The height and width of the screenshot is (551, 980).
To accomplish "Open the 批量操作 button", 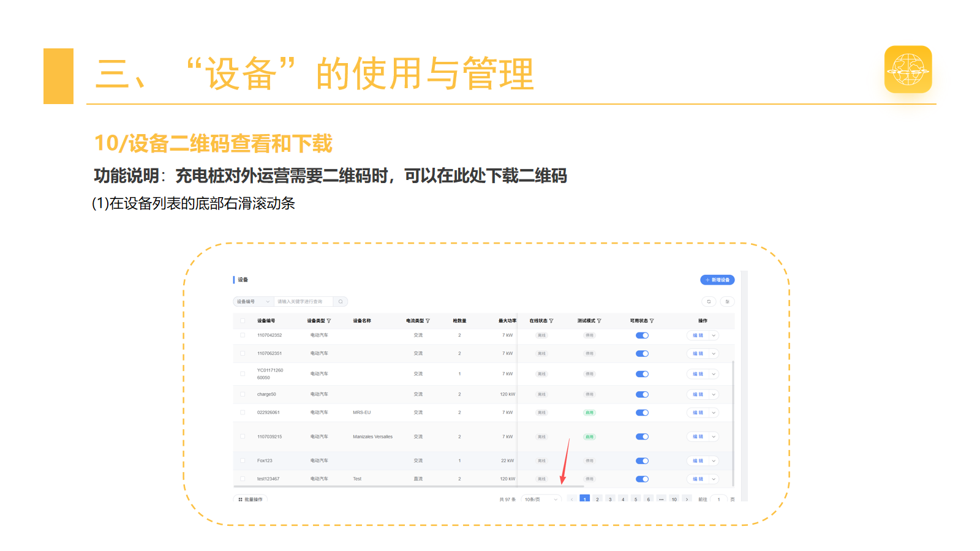I will point(250,499).
